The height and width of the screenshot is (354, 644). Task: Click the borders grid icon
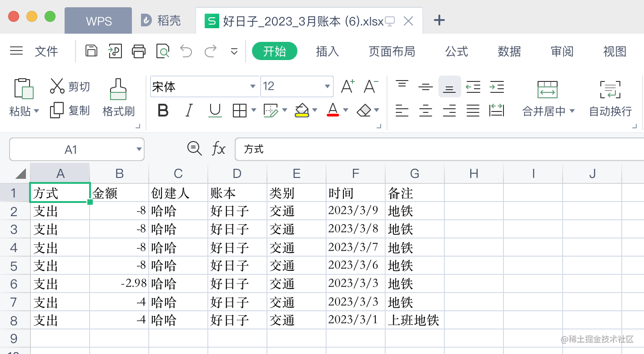(239, 110)
